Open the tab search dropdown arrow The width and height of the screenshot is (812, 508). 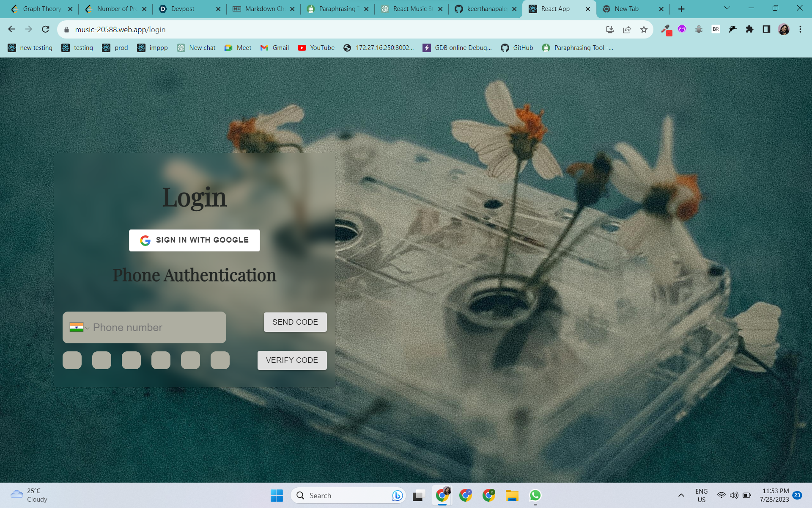coord(727,8)
